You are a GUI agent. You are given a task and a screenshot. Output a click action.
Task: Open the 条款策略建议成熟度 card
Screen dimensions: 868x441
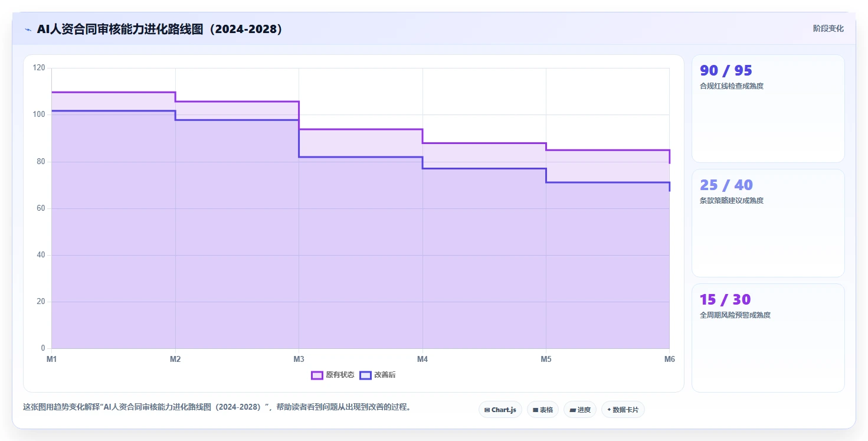pyautogui.click(x=768, y=223)
